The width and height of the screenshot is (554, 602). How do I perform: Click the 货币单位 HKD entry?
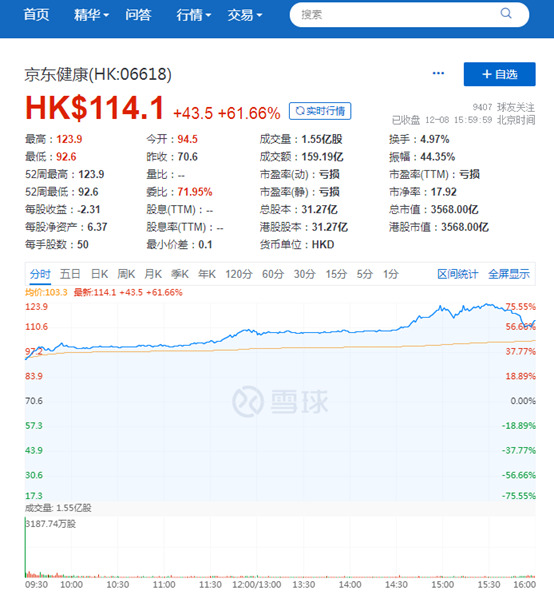pos(297,245)
